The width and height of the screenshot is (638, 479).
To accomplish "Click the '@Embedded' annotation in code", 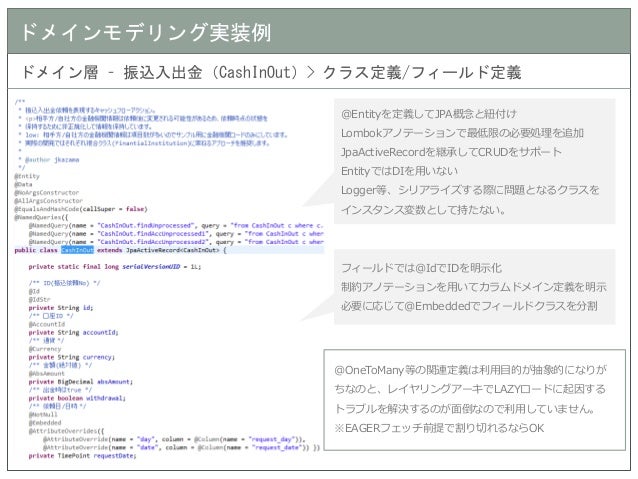I will pyautogui.click(x=45, y=423).
